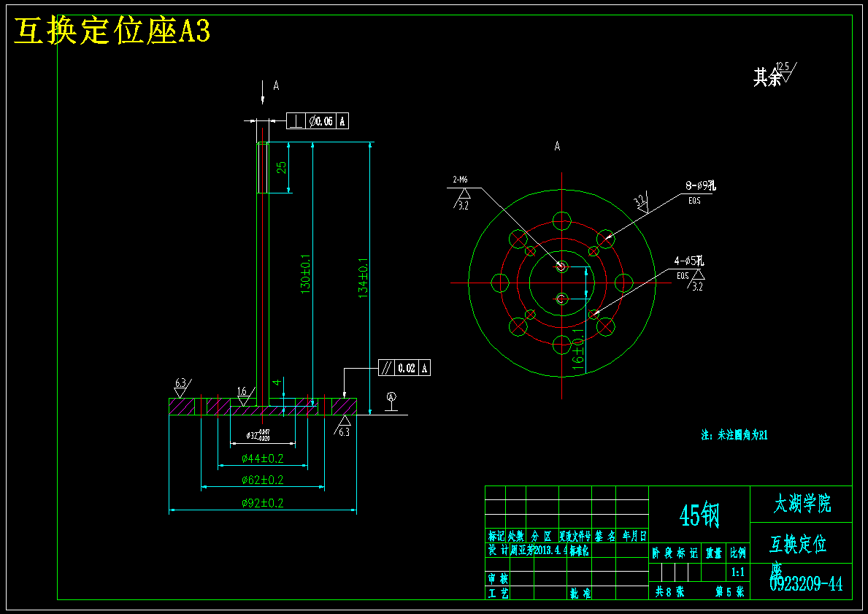Select the perpendicularity tolerance frame ø0.05 A
This screenshot has width=868, height=614.
click(x=318, y=120)
